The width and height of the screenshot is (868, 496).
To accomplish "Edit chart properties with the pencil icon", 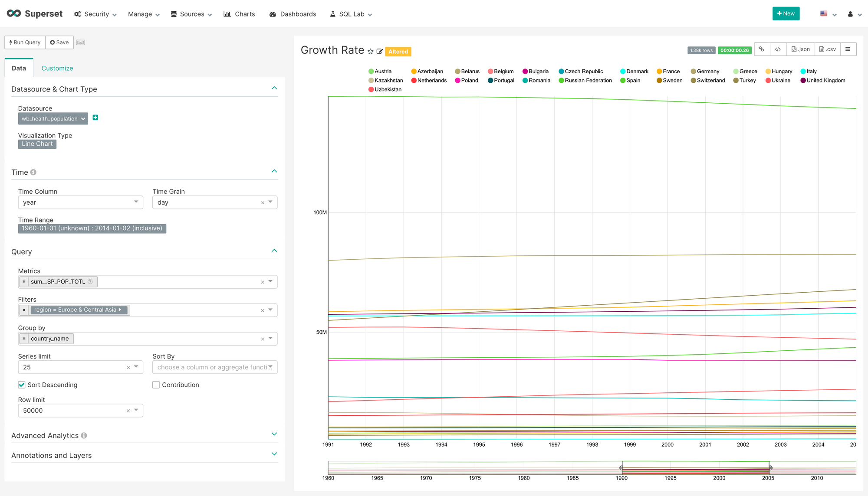I will click(380, 51).
